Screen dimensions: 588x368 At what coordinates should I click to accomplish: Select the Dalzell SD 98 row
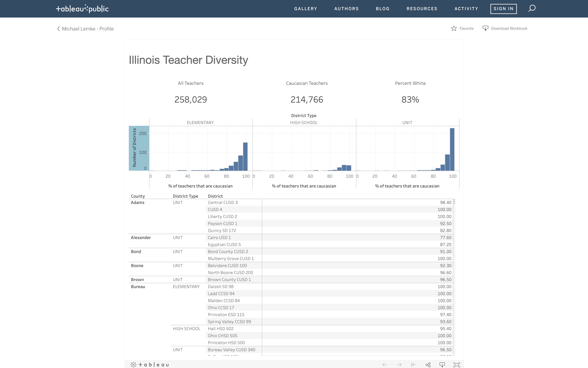coord(221,287)
